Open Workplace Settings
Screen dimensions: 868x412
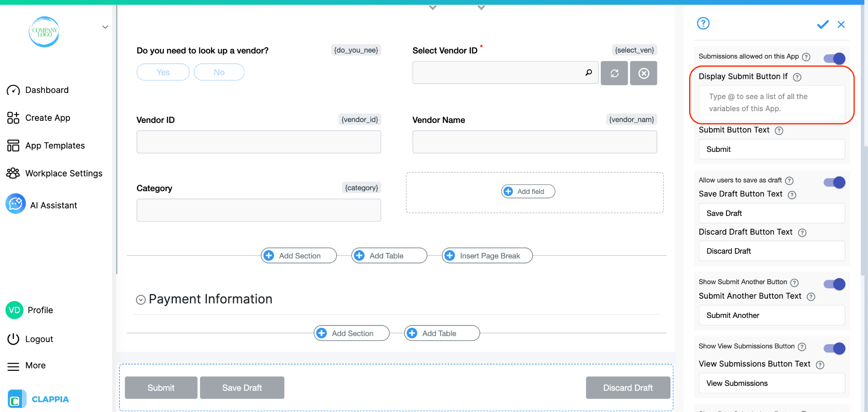tap(54, 173)
